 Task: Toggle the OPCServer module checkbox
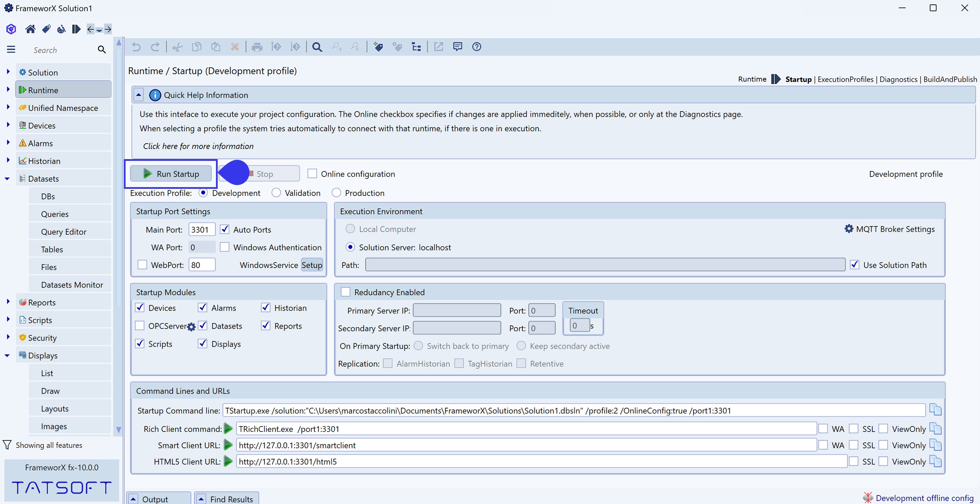click(140, 326)
